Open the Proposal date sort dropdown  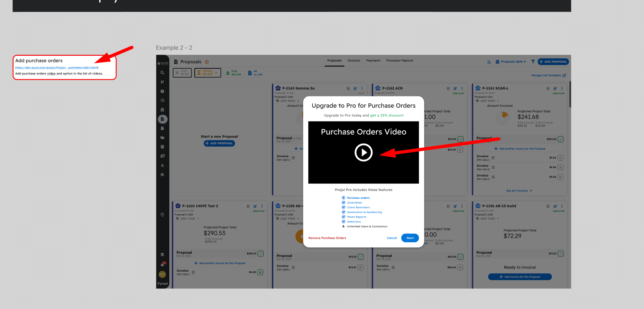tap(511, 62)
